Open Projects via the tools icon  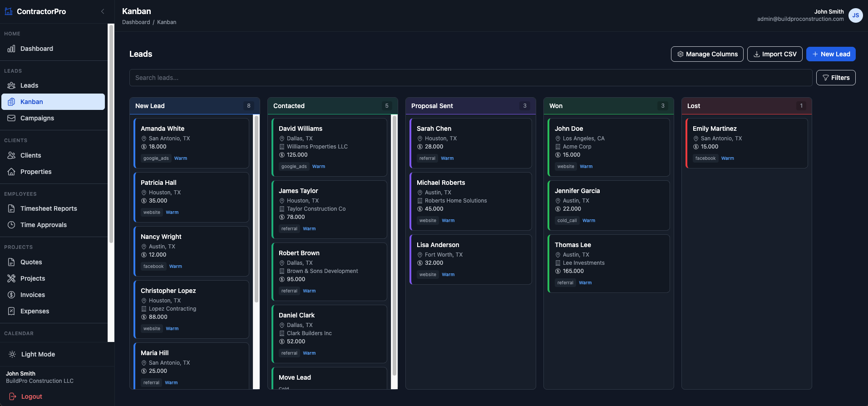(x=11, y=278)
